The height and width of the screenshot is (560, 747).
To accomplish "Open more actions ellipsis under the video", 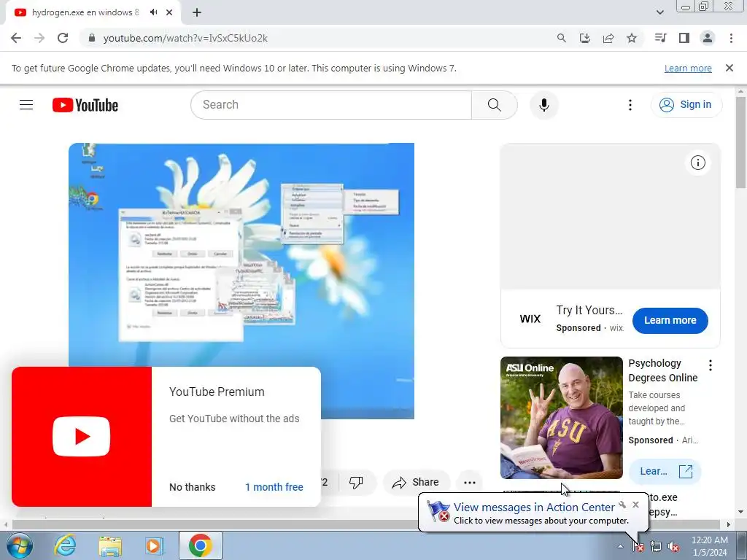I will point(470,483).
